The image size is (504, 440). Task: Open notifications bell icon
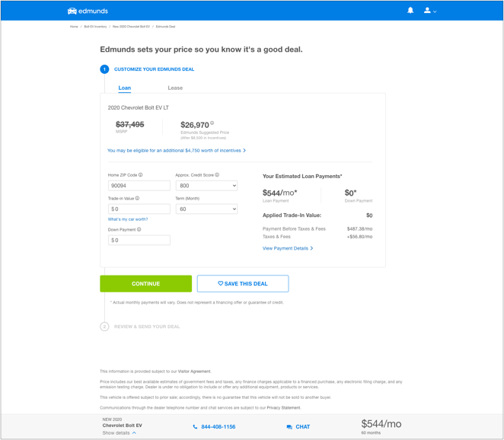point(410,11)
